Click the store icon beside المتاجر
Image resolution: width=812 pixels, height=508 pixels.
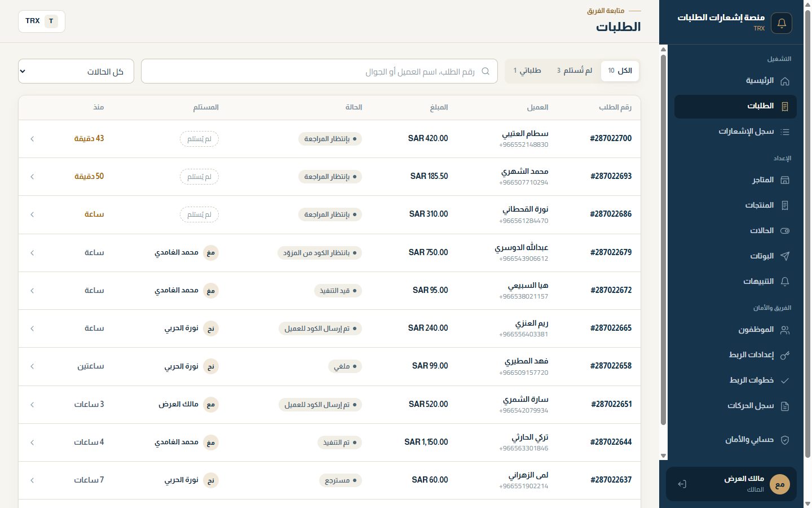(x=784, y=180)
